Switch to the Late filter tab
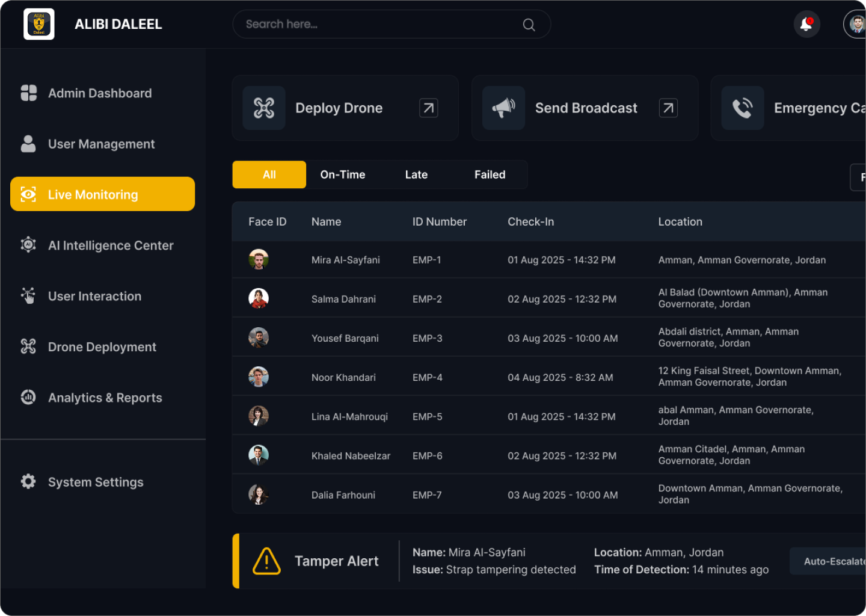The height and width of the screenshot is (616, 866). [416, 174]
